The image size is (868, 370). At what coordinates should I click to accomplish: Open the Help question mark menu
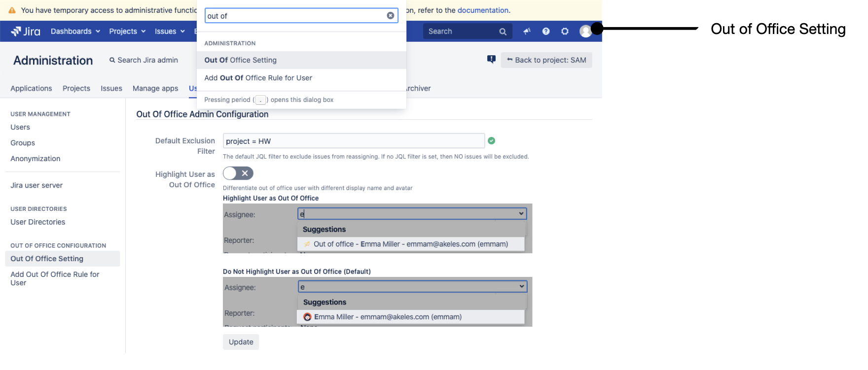tap(546, 32)
